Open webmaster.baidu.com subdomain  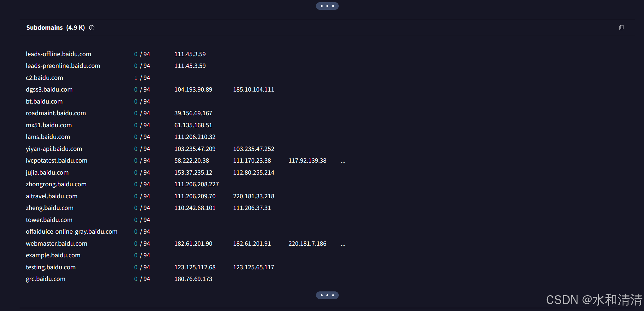click(57, 243)
